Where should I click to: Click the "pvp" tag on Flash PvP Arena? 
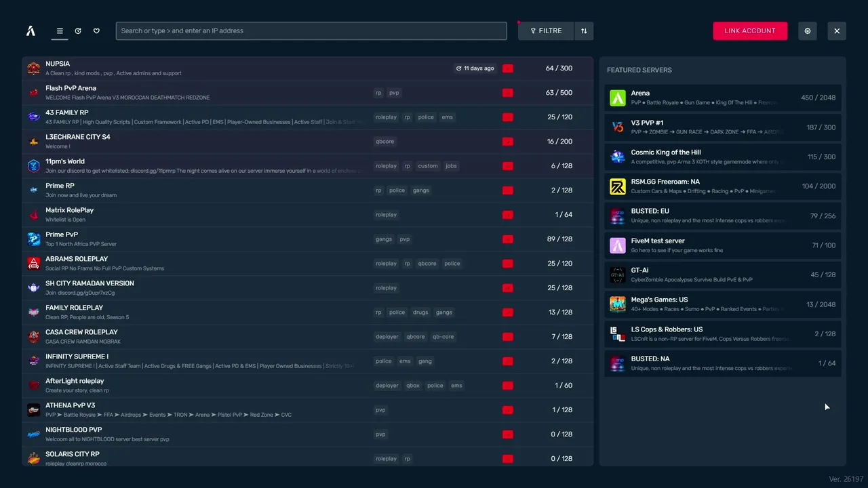pos(394,93)
